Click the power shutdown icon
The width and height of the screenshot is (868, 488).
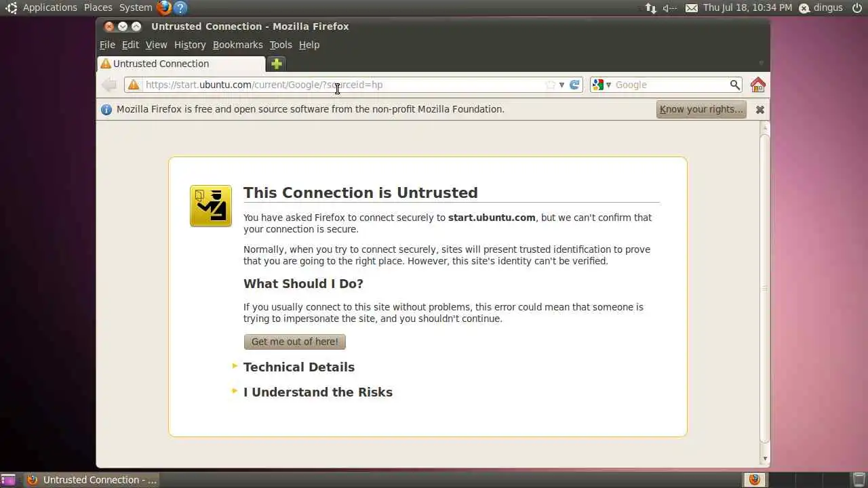(857, 8)
